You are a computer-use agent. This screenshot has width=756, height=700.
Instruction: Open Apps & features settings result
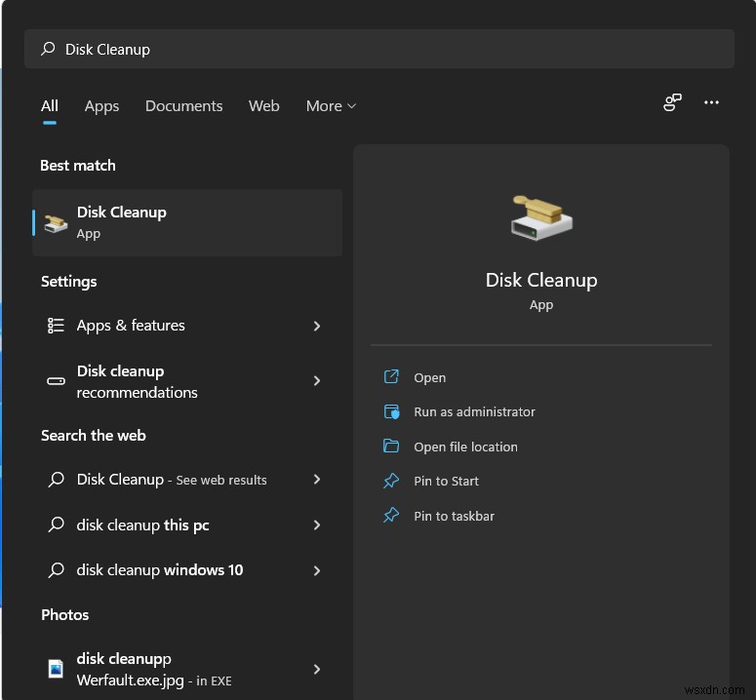(187, 326)
